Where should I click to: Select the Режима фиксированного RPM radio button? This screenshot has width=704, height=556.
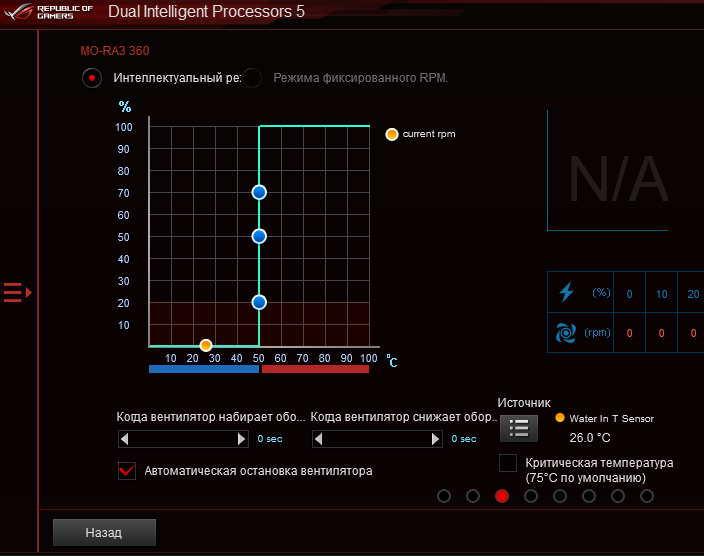pos(252,78)
